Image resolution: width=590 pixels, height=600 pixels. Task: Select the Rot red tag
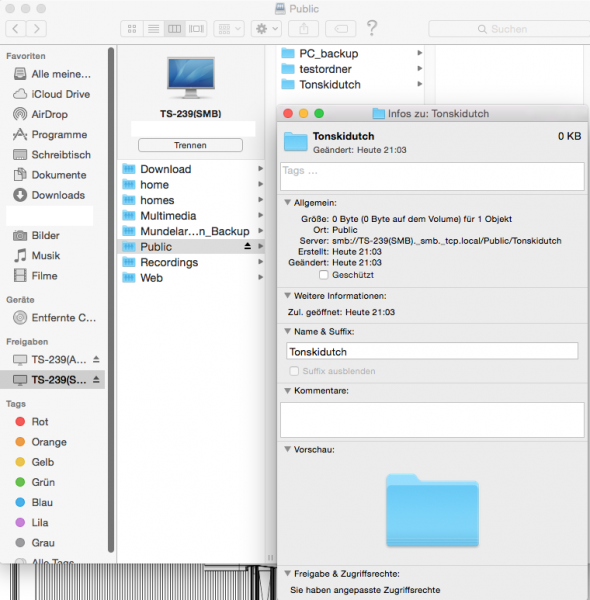tap(40, 422)
